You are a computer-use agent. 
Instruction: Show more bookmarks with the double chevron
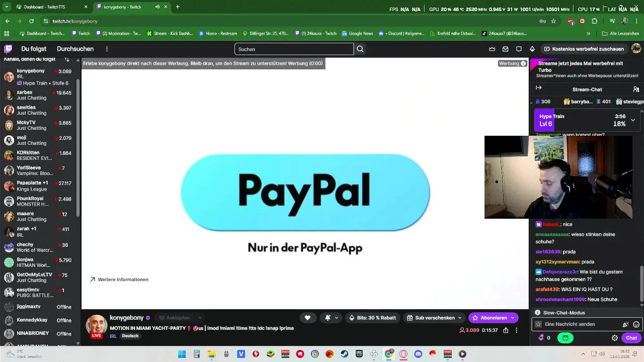pos(588,34)
